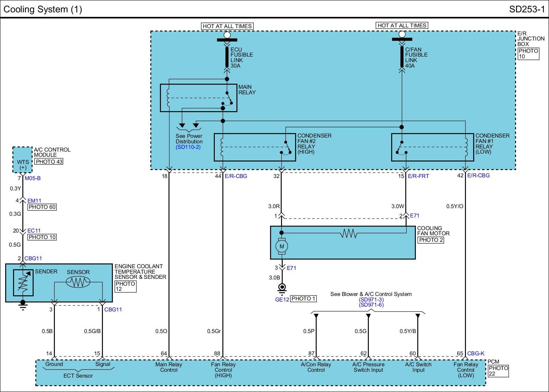The height and width of the screenshot is (392, 549).
Task: Click the condenser fan #1 relay symbol
Action: tap(432, 147)
